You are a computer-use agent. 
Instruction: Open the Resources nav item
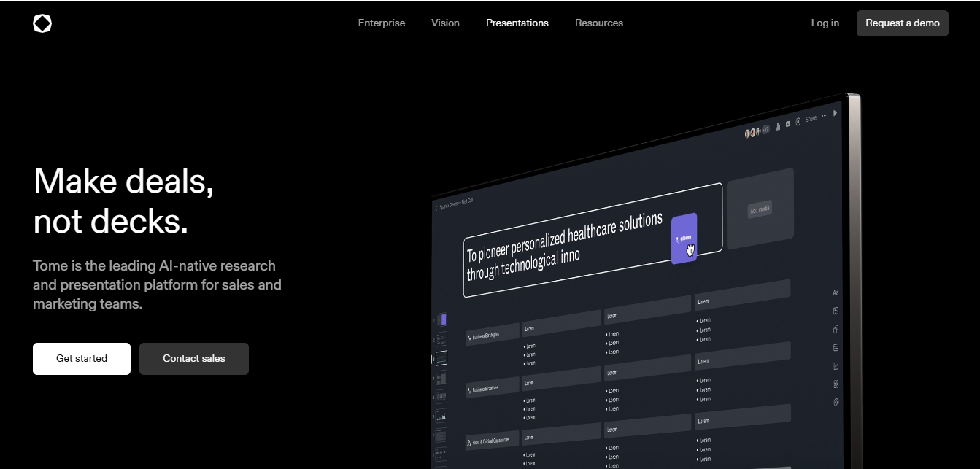coord(599,23)
